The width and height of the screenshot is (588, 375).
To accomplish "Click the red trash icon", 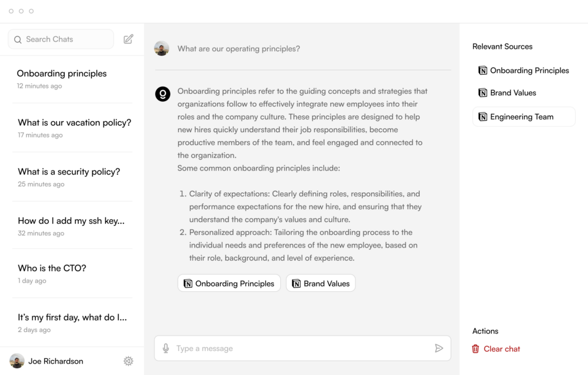I will point(475,349).
